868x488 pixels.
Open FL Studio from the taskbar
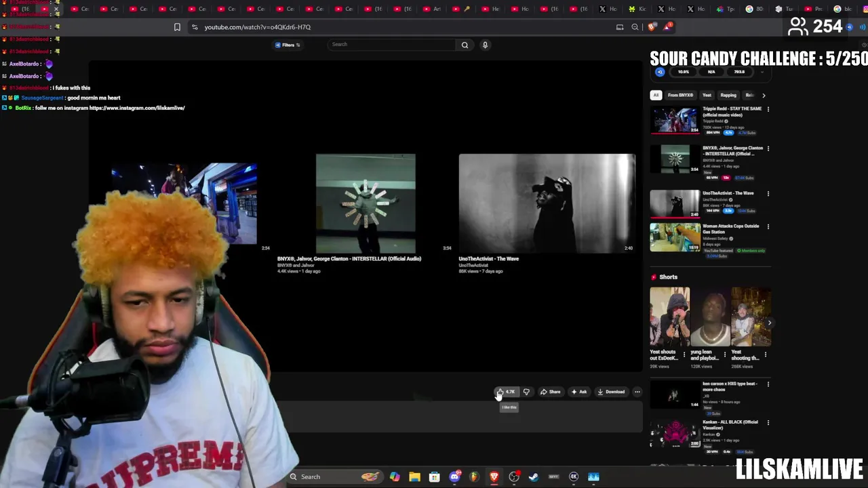click(474, 477)
